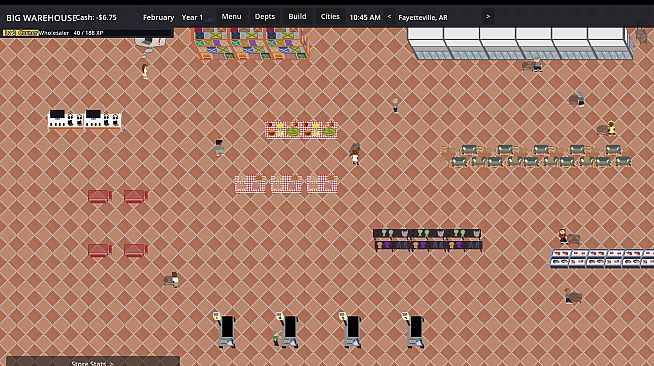Go to next city with right arrow
The height and width of the screenshot is (366, 654).
tap(488, 17)
